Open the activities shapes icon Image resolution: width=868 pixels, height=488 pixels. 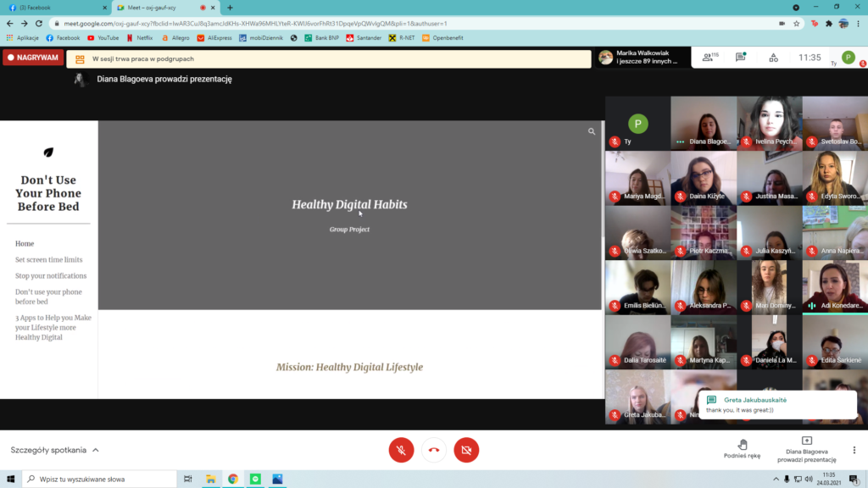[x=773, y=58]
